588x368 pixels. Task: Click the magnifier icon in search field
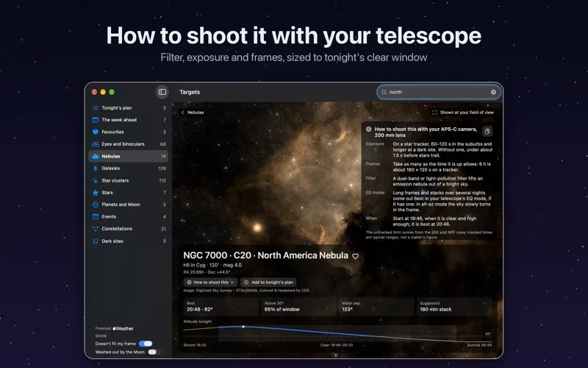384,92
